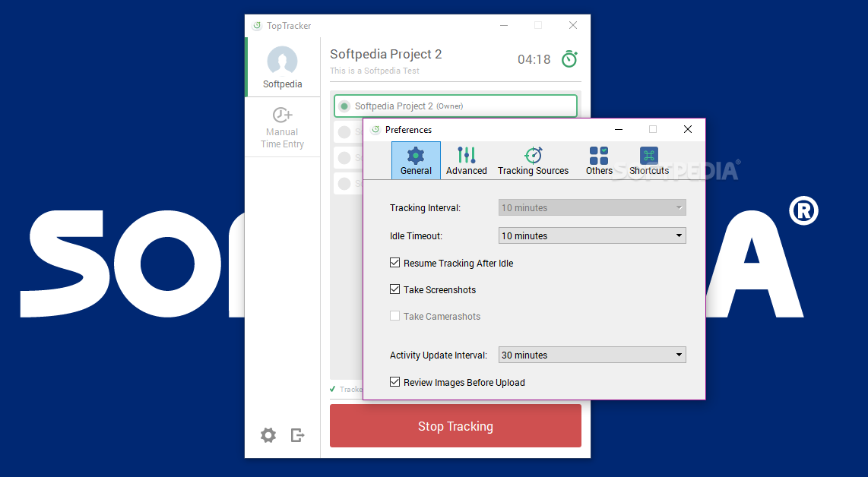This screenshot has height=477, width=868.
Task: Click the Tracking Interval label
Action: coord(425,208)
